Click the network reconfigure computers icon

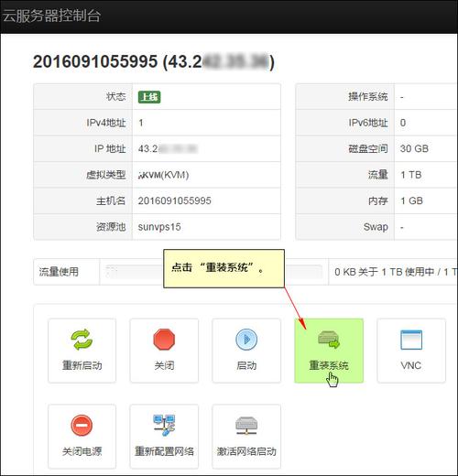[164, 425]
